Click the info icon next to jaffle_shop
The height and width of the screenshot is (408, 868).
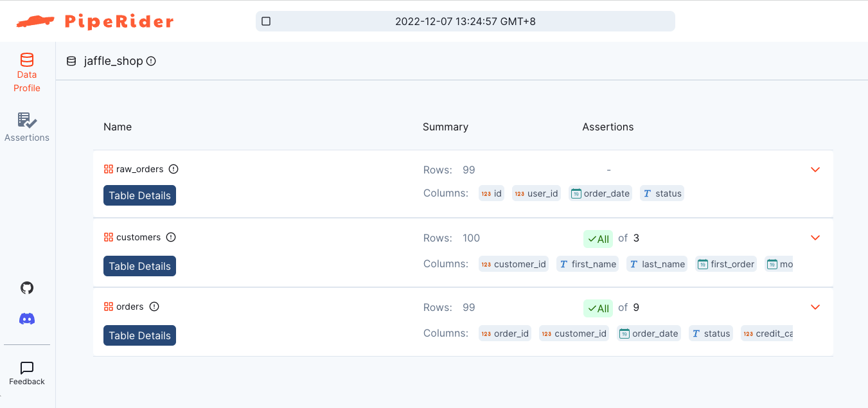point(151,61)
